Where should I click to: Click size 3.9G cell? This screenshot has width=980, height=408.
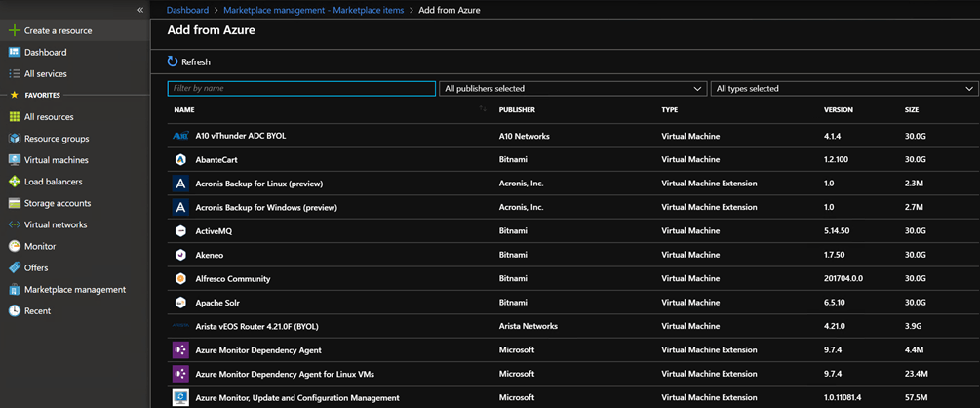click(x=913, y=326)
